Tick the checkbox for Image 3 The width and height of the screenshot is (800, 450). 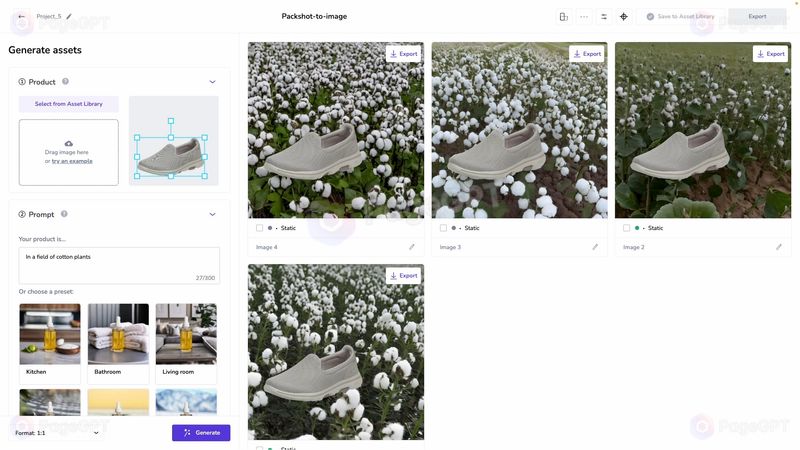click(443, 228)
